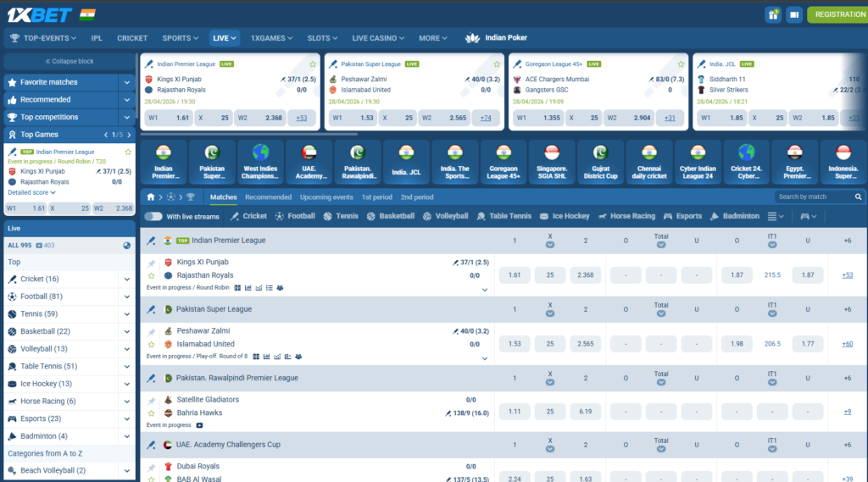Go to next Top Games page
868x482 pixels.
(x=129, y=135)
